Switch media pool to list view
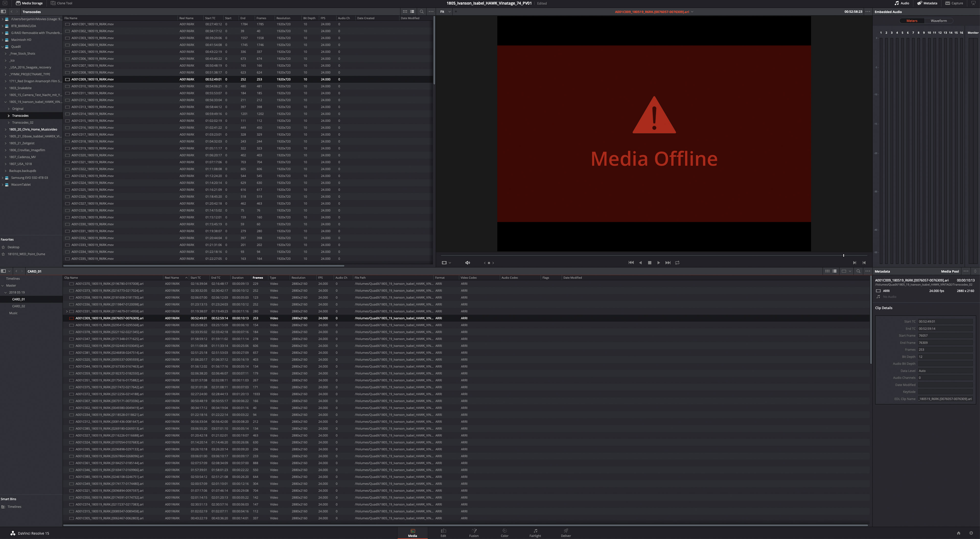980x539 pixels. (834, 271)
